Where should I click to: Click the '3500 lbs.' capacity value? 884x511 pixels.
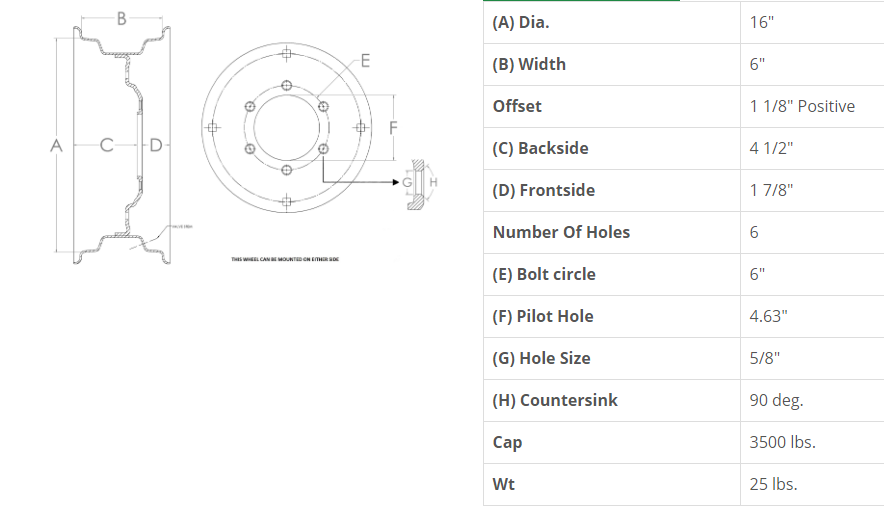tap(782, 442)
